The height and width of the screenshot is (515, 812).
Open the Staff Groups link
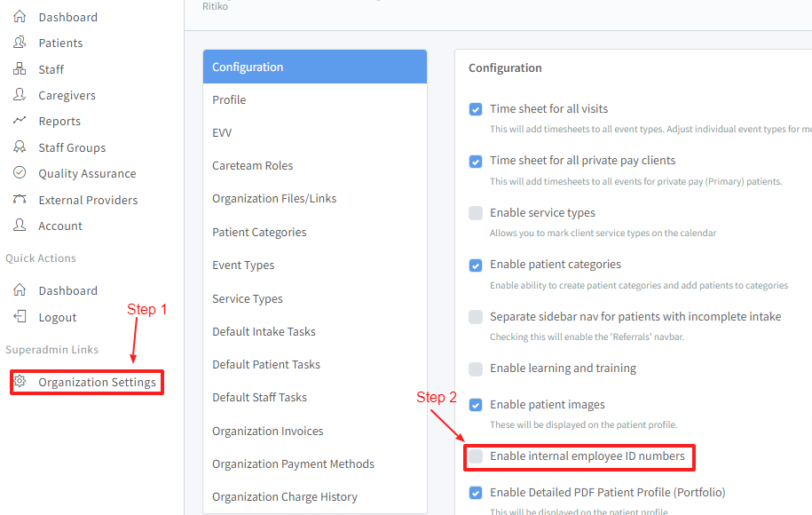coord(72,147)
